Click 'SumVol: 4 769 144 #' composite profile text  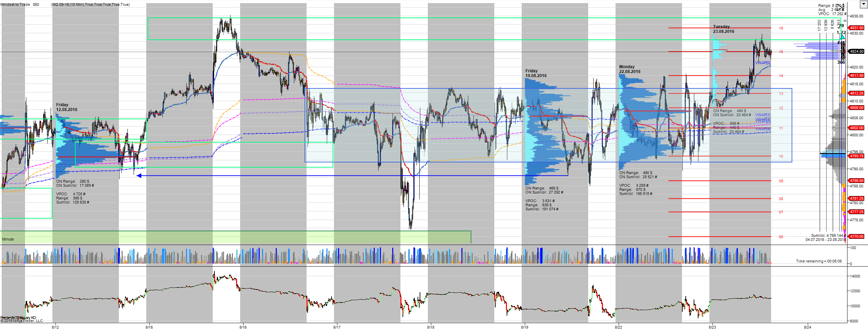(x=828, y=235)
